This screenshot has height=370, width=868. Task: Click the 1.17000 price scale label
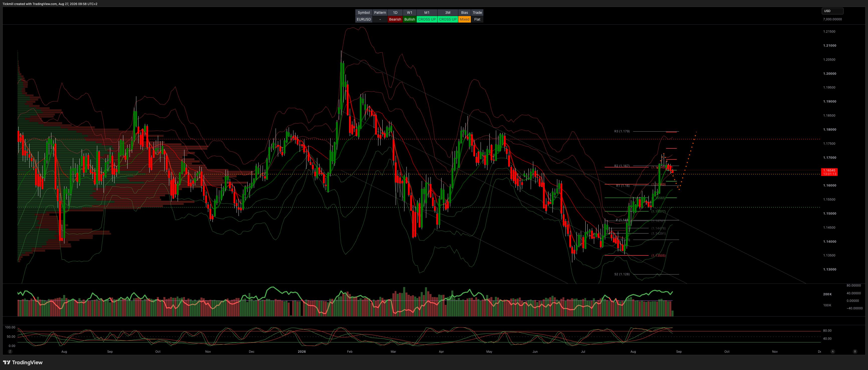click(x=830, y=157)
